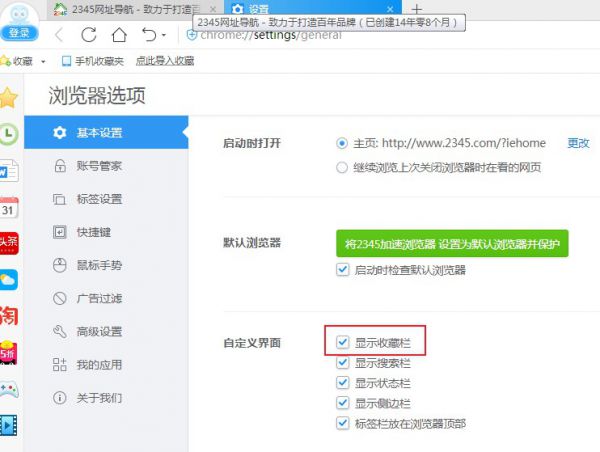Click the address bar security shield icon
600x452 pixels.
(191, 35)
